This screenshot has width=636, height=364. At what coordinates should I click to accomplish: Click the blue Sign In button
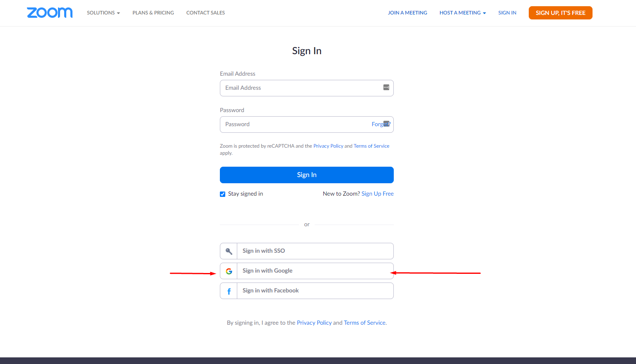[306, 175]
